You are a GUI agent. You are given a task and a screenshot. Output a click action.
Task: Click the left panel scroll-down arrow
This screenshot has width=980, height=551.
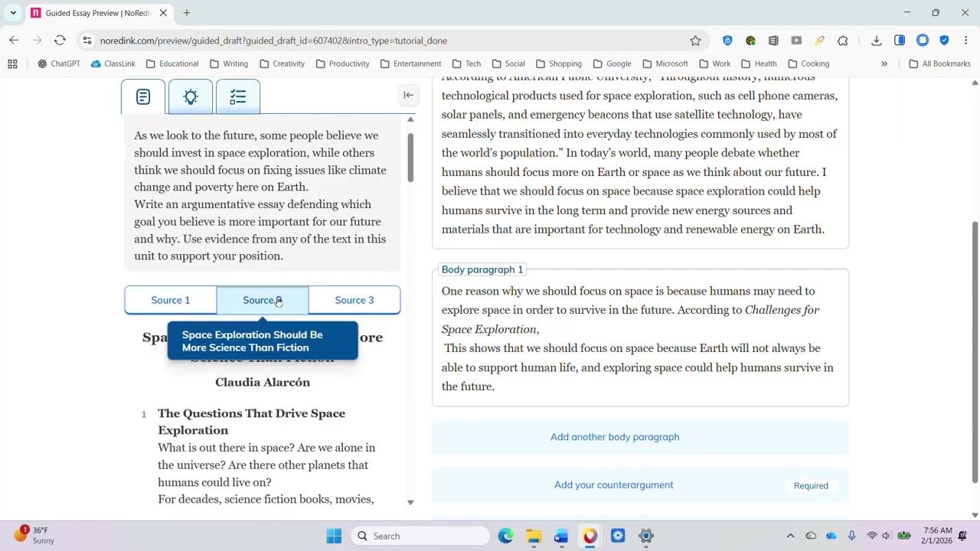click(x=410, y=502)
